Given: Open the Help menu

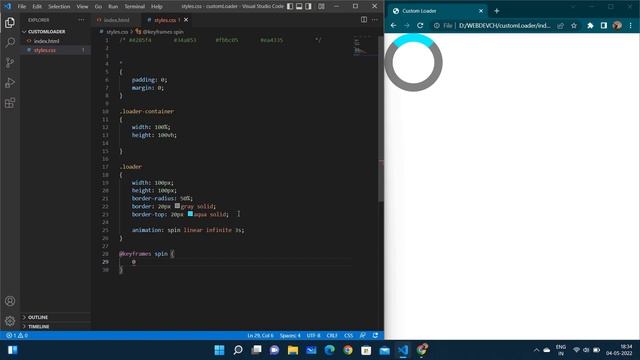Looking at the screenshot, I should tap(157, 7).
